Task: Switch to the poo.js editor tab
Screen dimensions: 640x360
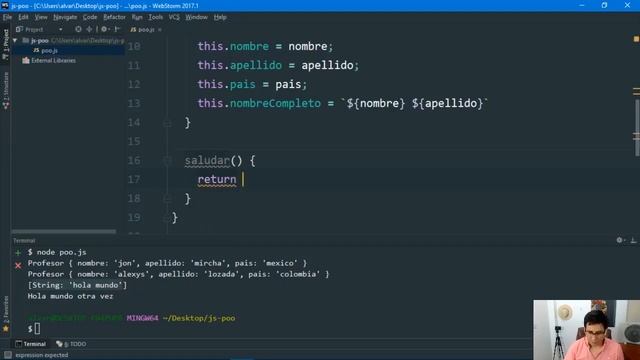Action: 142,29
